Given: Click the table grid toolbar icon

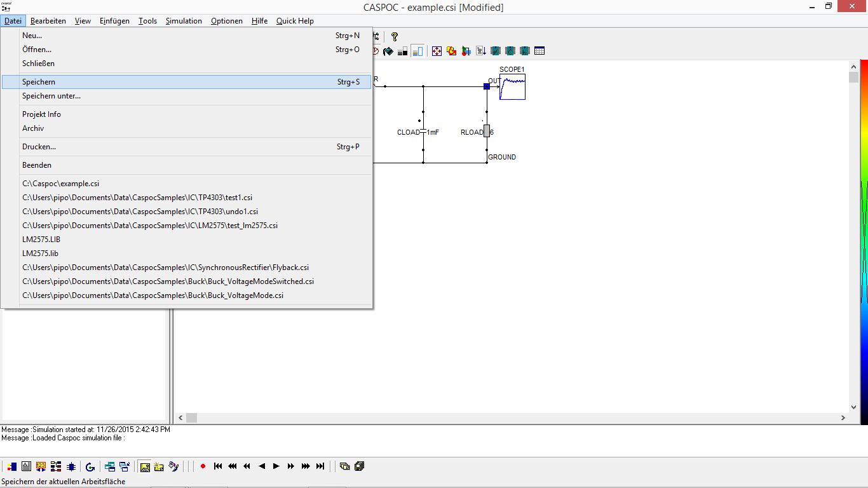Looking at the screenshot, I should click(539, 51).
